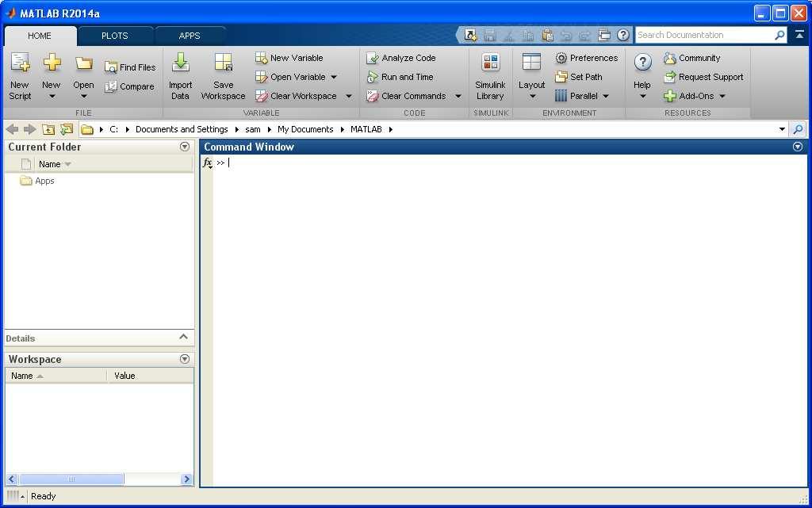Click Import Data icon
812x508 pixels.
[180, 63]
